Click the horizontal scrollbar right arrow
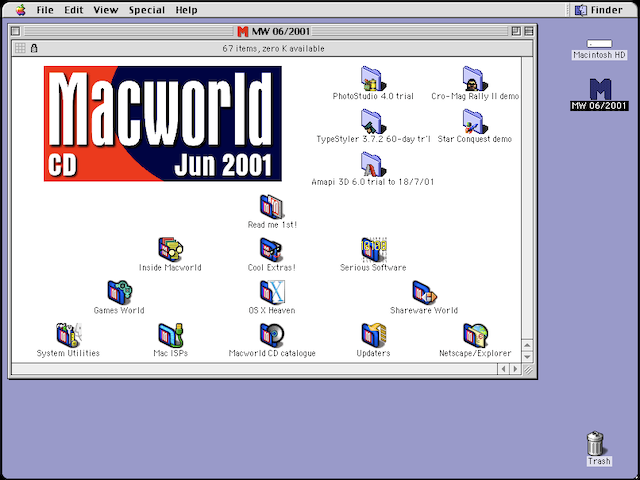The width and height of the screenshot is (640, 480). click(515, 369)
